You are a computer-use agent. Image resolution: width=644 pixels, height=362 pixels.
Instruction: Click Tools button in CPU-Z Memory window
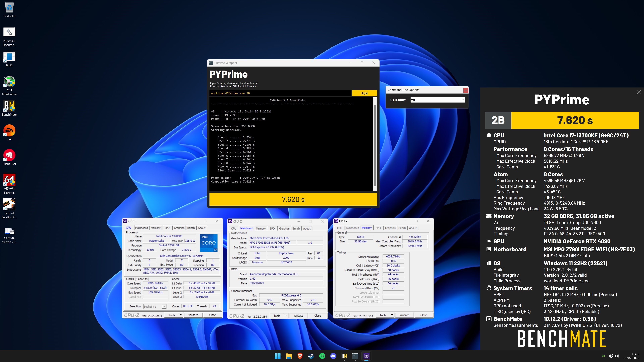383,315
